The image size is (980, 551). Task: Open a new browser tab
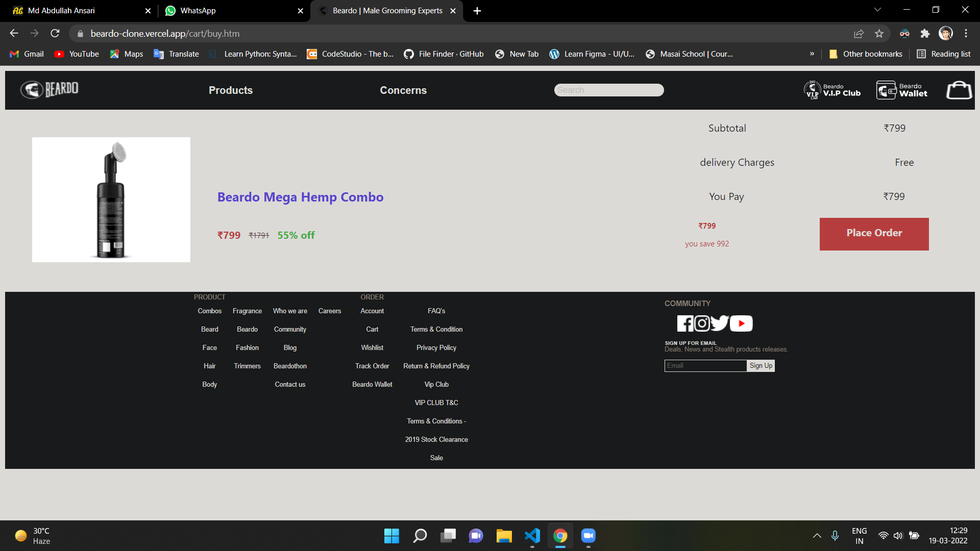pos(477,11)
